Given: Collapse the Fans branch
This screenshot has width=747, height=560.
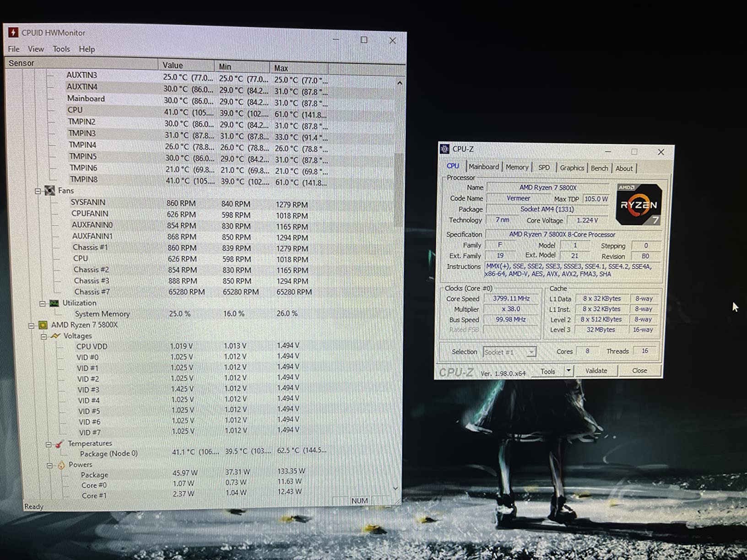Looking at the screenshot, I should [x=38, y=191].
